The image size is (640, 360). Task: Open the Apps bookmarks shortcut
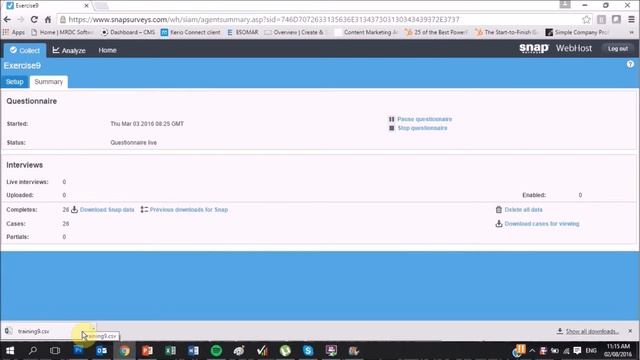pyautogui.click(x=14, y=32)
